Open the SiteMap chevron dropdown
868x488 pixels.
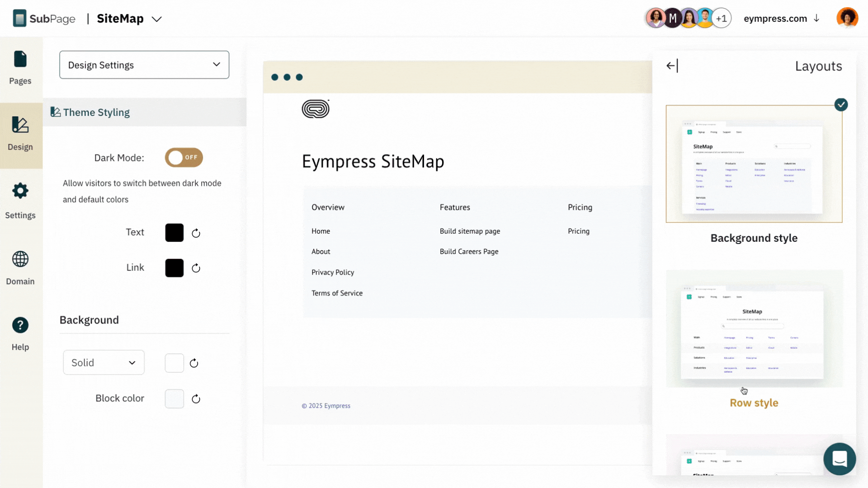click(156, 19)
